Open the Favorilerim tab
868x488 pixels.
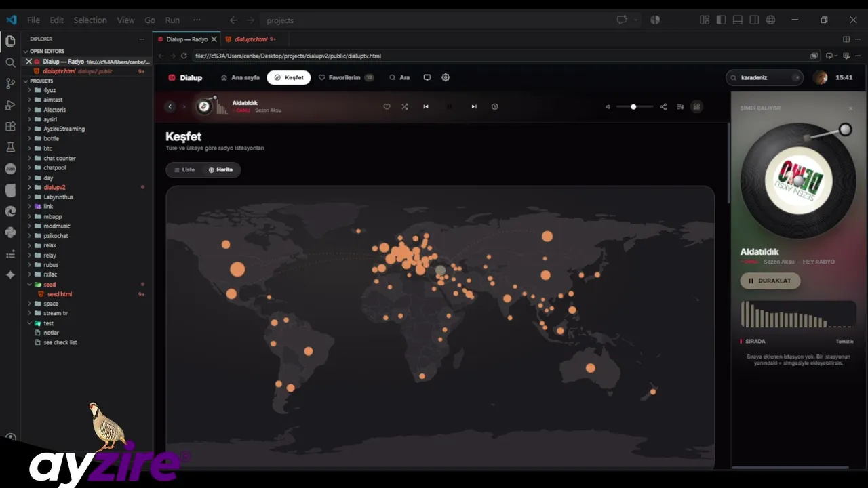click(347, 77)
